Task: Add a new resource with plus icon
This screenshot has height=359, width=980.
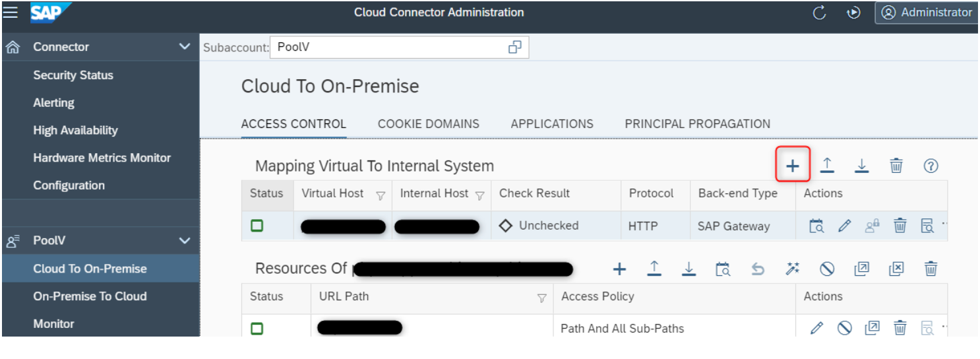Action: point(619,269)
